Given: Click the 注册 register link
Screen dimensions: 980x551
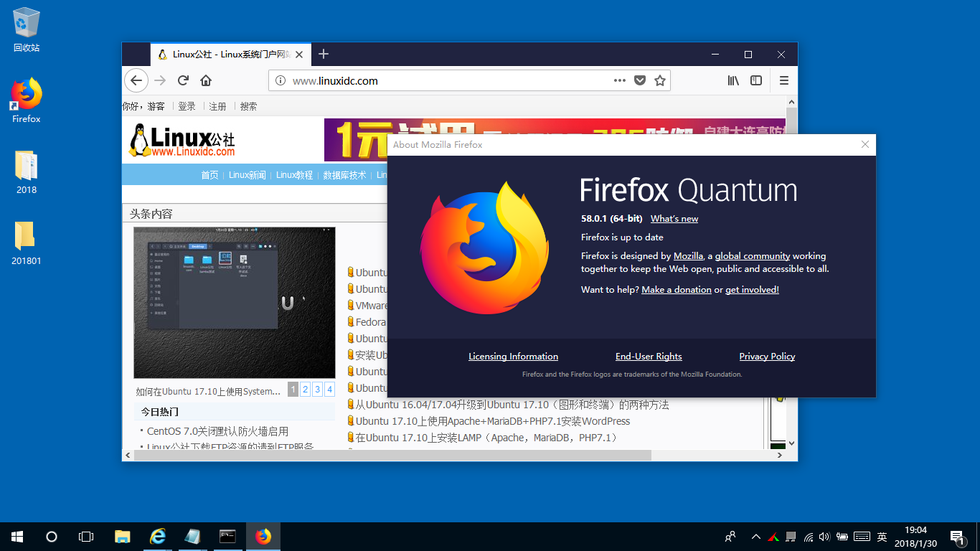Looking at the screenshot, I should tap(217, 106).
